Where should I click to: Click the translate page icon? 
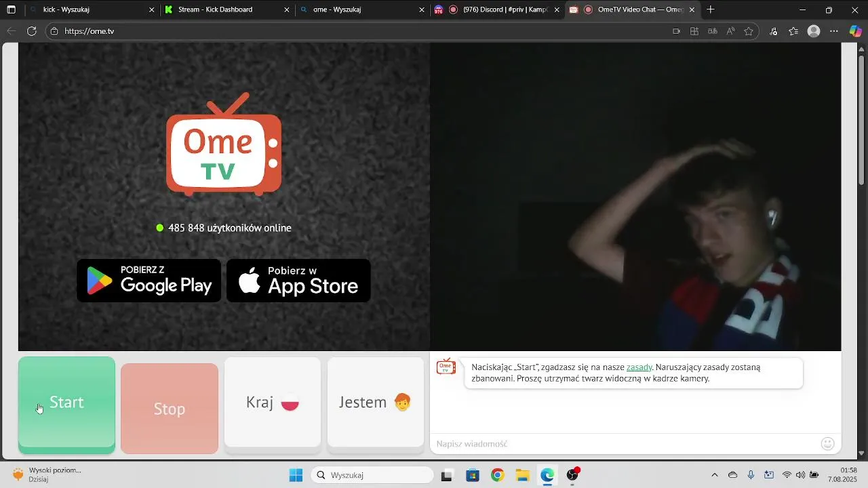pyautogui.click(x=713, y=31)
